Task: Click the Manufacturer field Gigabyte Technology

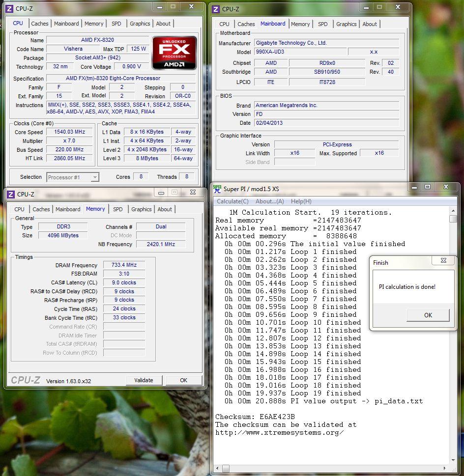Action: [326, 43]
